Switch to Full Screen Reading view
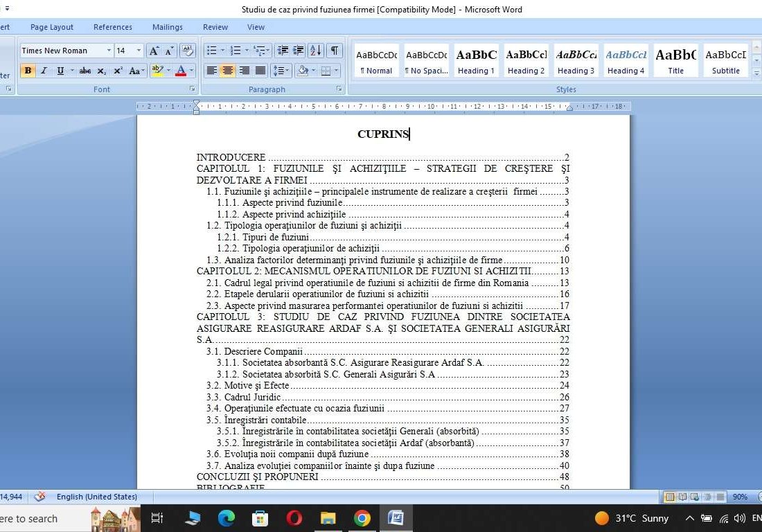Image resolution: width=762 pixels, height=532 pixels. [x=681, y=497]
